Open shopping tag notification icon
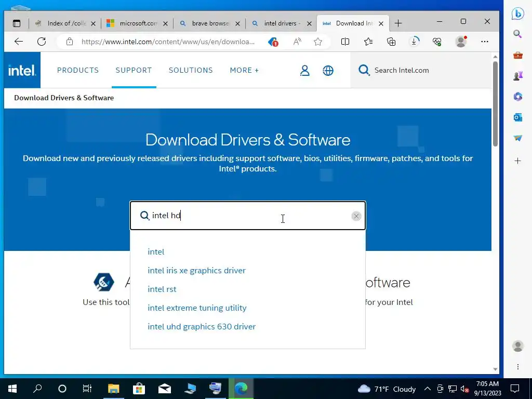This screenshot has height=399, width=532. point(273,42)
